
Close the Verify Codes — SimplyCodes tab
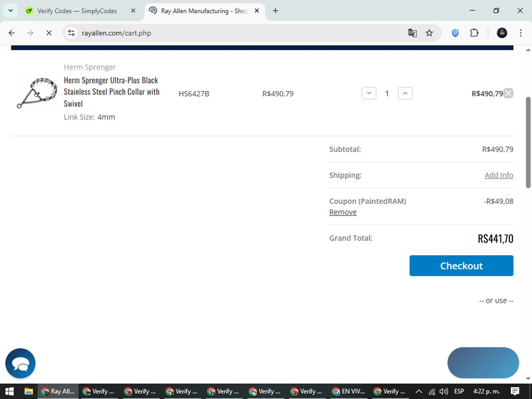coord(133,11)
